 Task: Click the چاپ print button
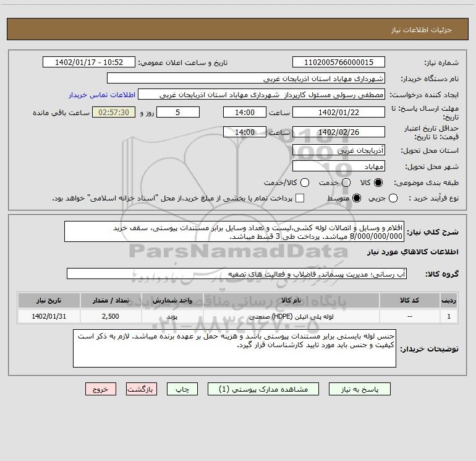point(182,389)
